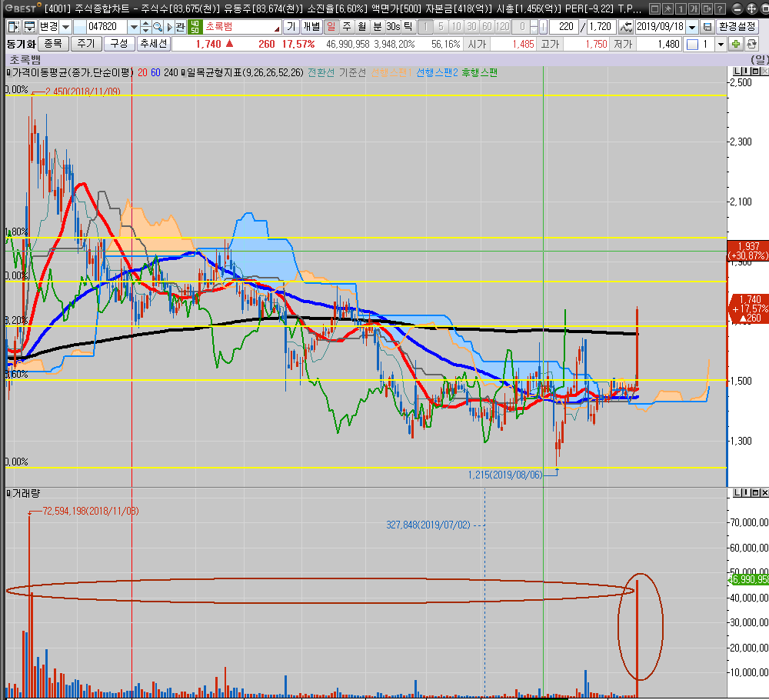Click the 기 button
Viewport: 769px width, 700px height.
tap(291, 26)
